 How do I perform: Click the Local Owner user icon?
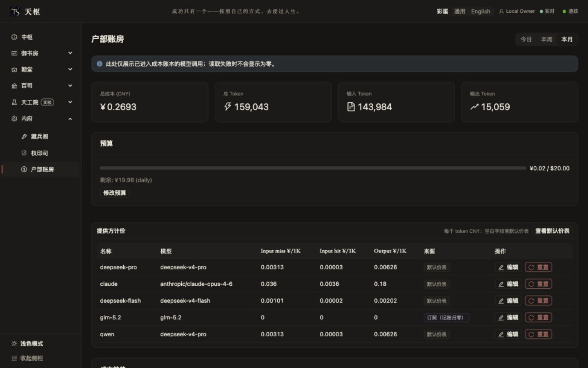click(501, 11)
